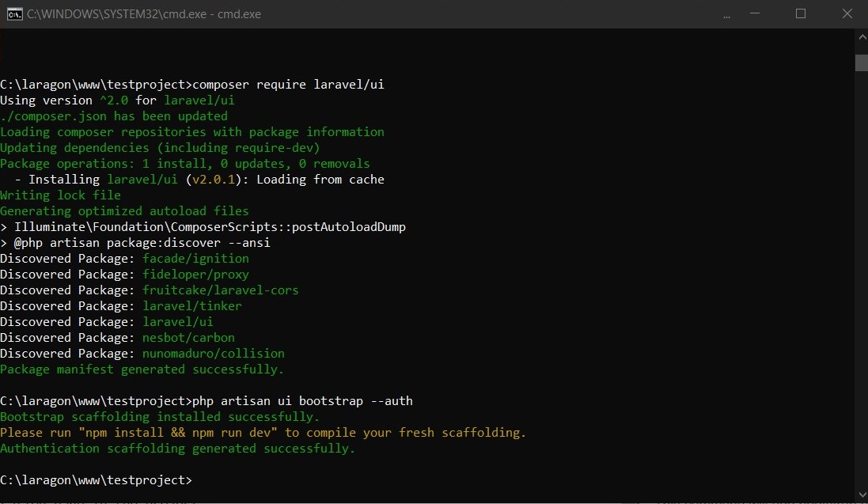The height and width of the screenshot is (504, 868).
Task: Click the "Loading from cache" text
Action: point(320,180)
